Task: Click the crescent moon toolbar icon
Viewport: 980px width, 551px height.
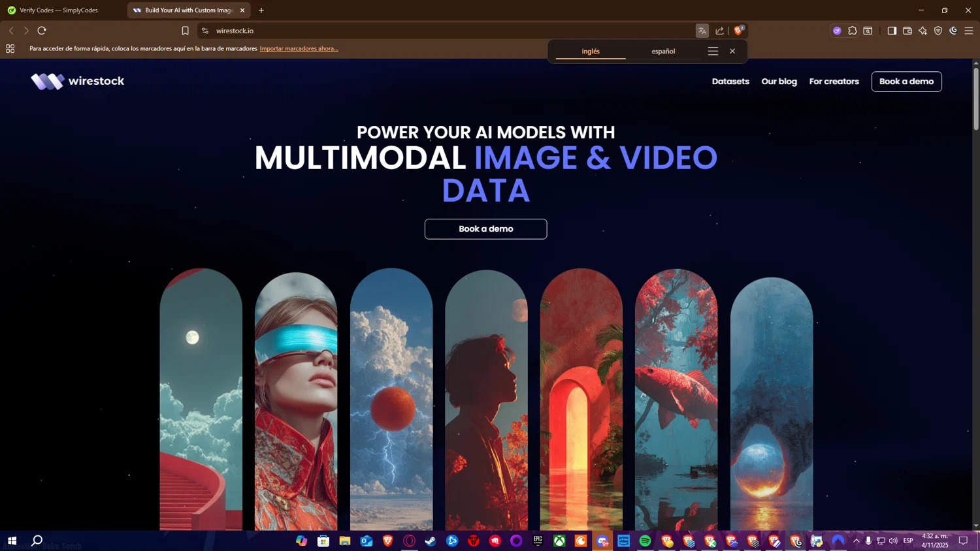Action: coord(953,31)
